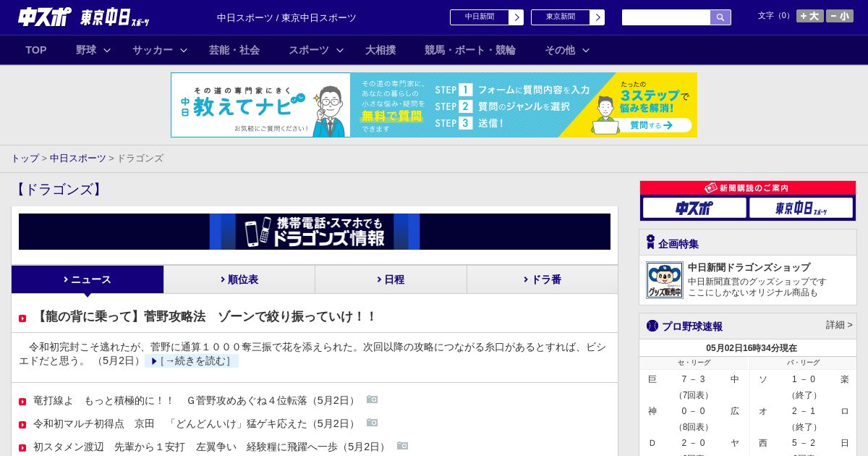Click inside the search input field
Image resolution: width=868 pixels, height=456 pixels.
click(666, 17)
